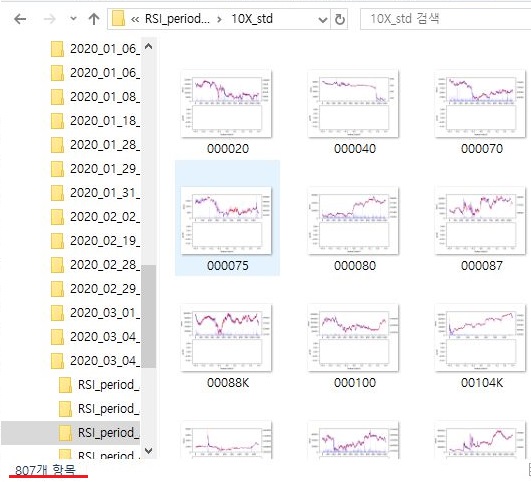The image size is (531, 482).
Task: Open the 2020_02_19_ tree folder
Action: (95, 241)
